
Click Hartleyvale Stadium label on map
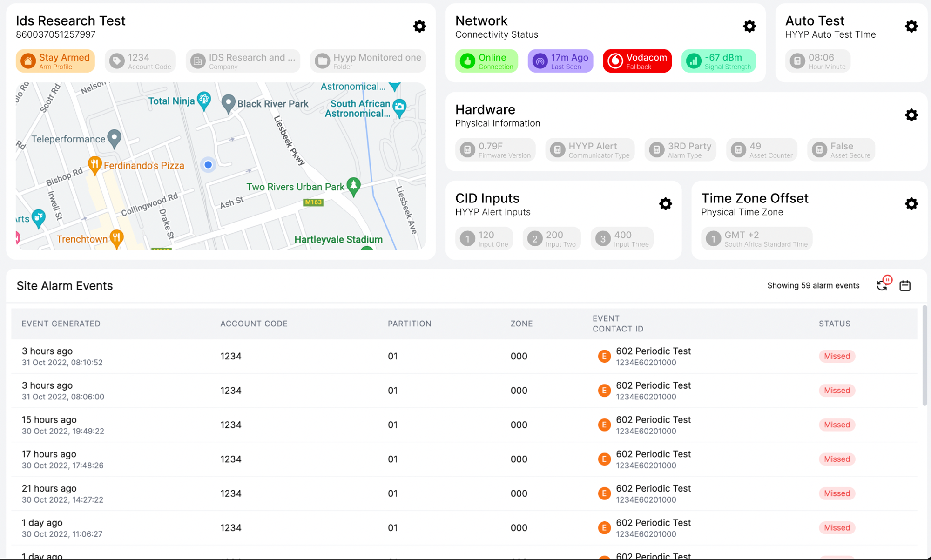click(x=338, y=239)
